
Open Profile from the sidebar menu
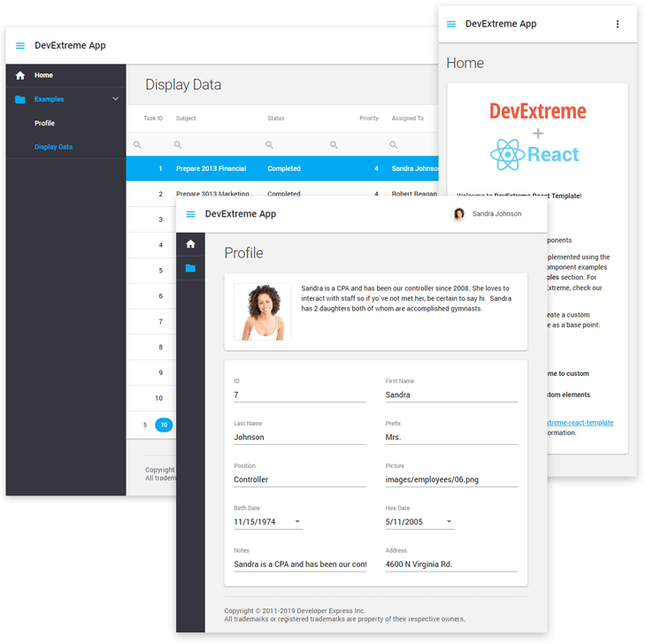click(65, 123)
